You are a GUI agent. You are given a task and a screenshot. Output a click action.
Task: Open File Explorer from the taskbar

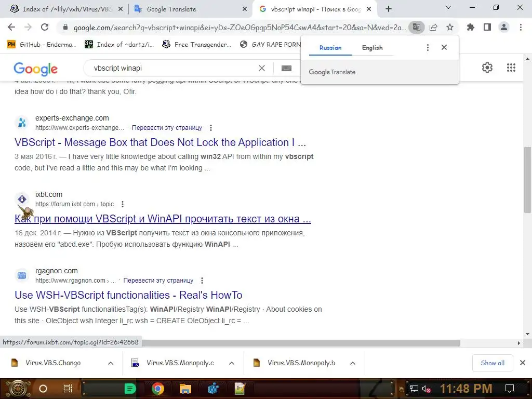185,389
